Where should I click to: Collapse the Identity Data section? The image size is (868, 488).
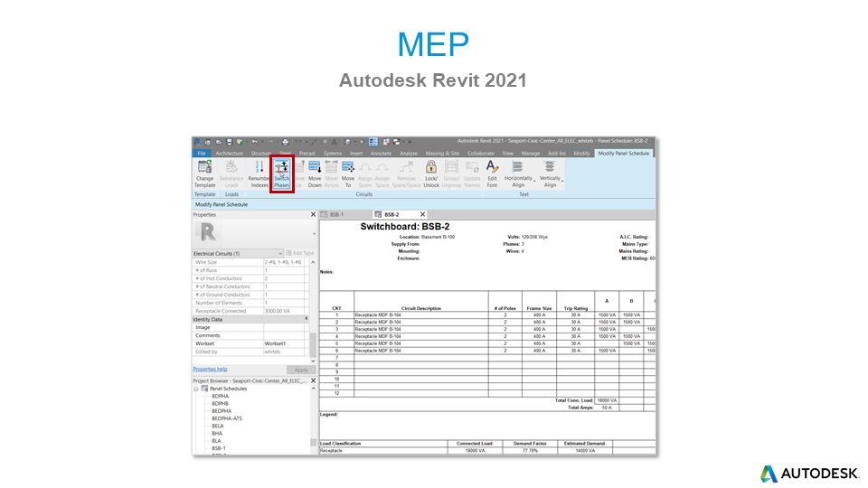point(307,319)
